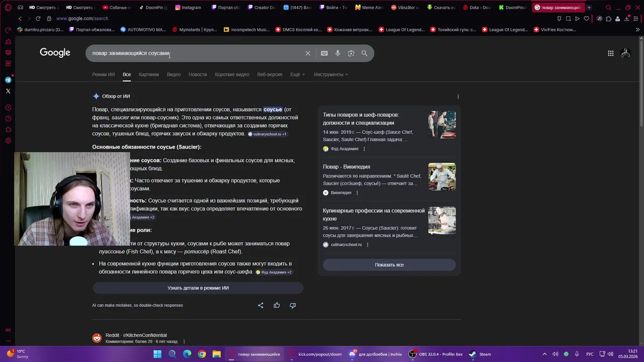Switch to Steam in the taskbar
This screenshot has height=362, width=644.
pyautogui.click(x=479, y=354)
